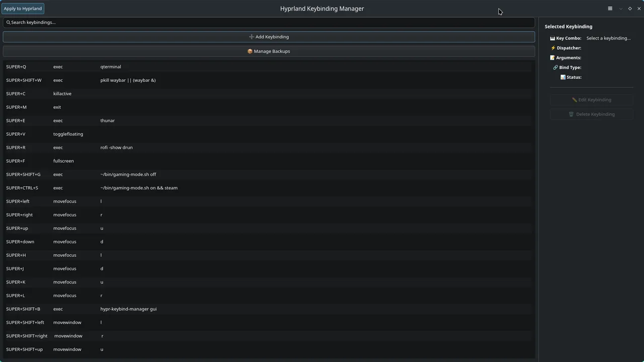Select the SUPER+SHIFT+up movewindow row
This screenshot has height=362, width=644.
point(268,349)
